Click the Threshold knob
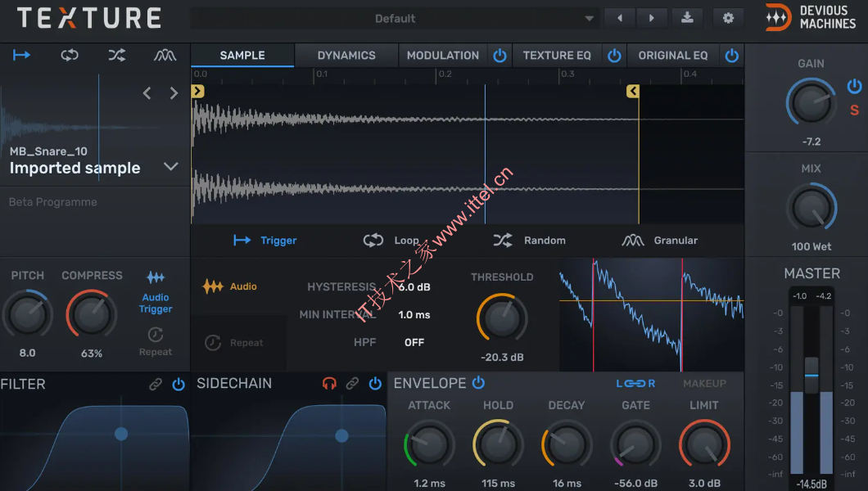Screen dimensions: 868x491 click(x=501, y=318)
